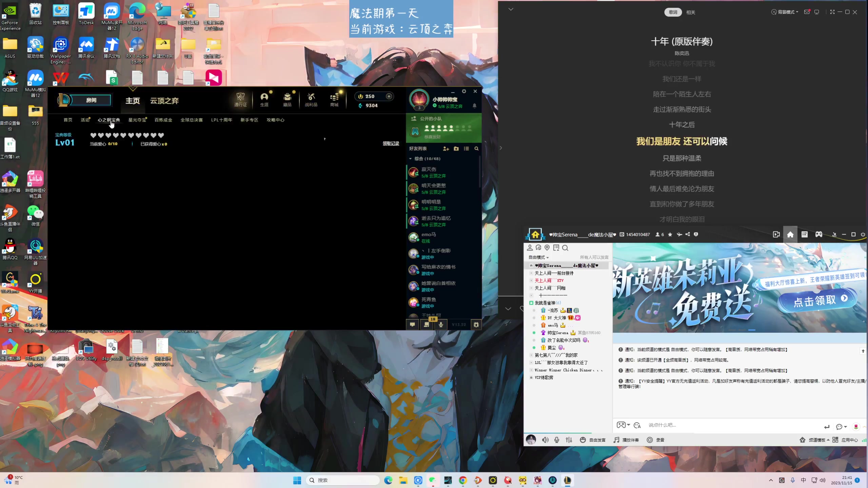Click bug report icon at friend list bottom
The image size is (868, 488).
point(476,324)
